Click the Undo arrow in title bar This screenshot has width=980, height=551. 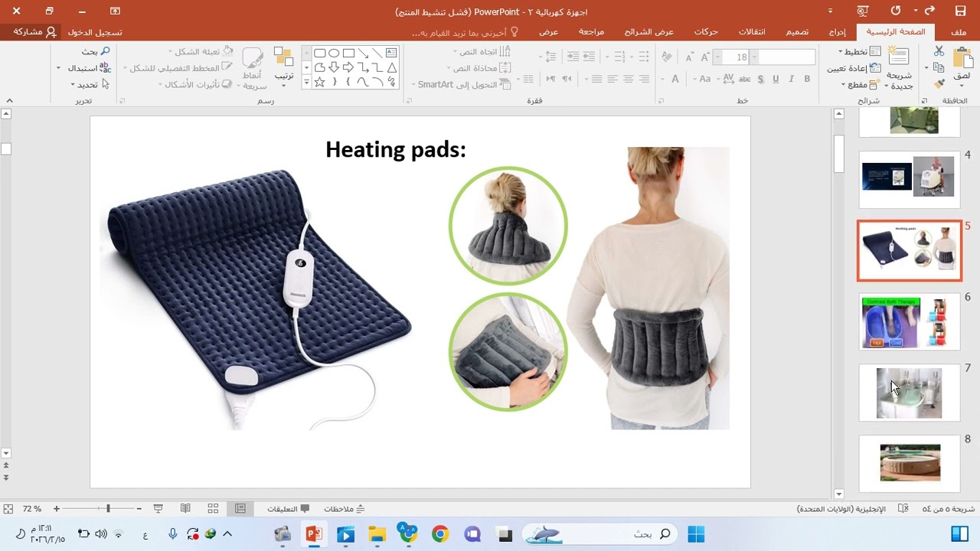929,11
